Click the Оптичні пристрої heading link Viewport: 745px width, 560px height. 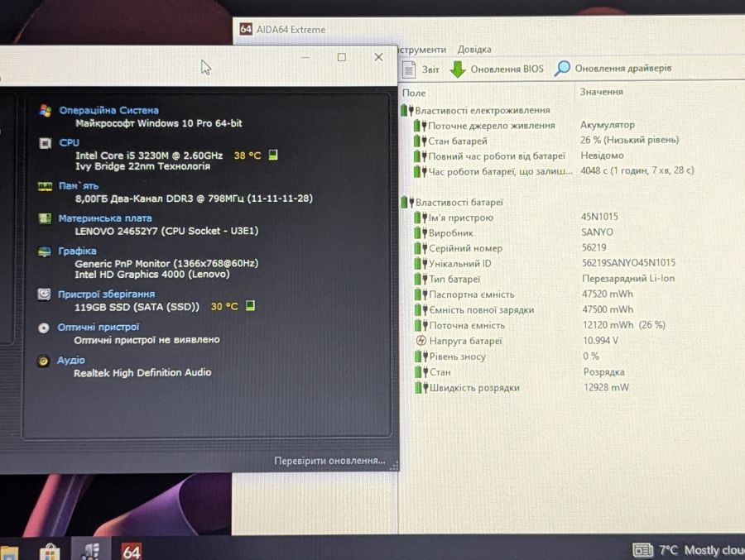(99, 327)
